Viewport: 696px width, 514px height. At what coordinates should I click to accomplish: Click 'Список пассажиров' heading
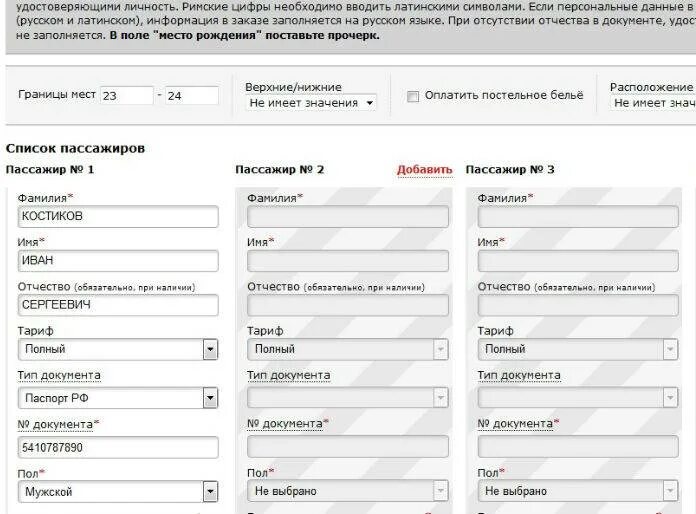point(75,148)
